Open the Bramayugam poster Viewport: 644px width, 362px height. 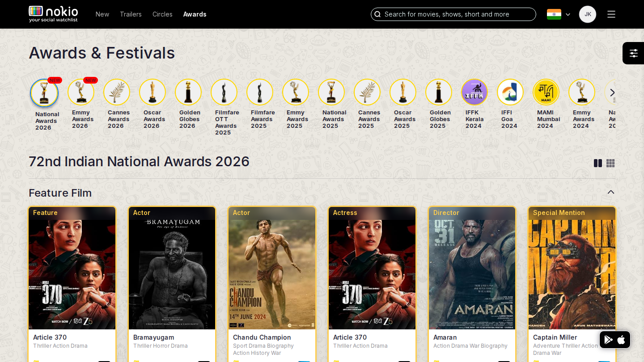[172, 268]
